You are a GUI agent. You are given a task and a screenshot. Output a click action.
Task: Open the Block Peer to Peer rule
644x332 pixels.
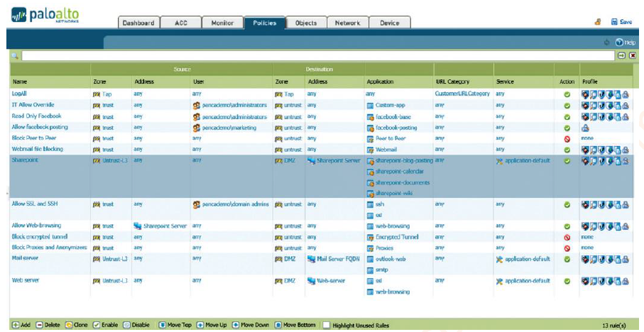34,138
